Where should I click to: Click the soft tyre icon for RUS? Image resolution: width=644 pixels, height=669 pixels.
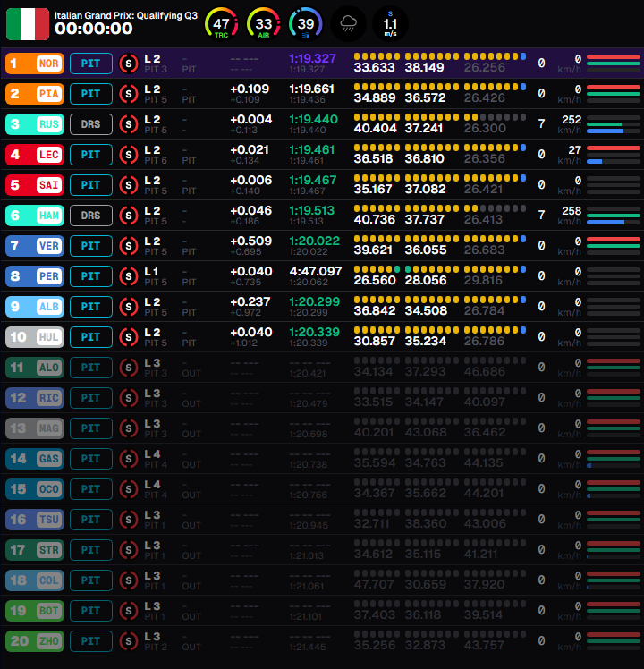click(129, 124)
